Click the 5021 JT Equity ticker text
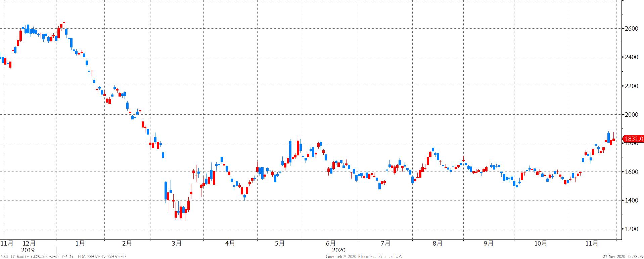The image size is (644, 259). tap(14, 257)
